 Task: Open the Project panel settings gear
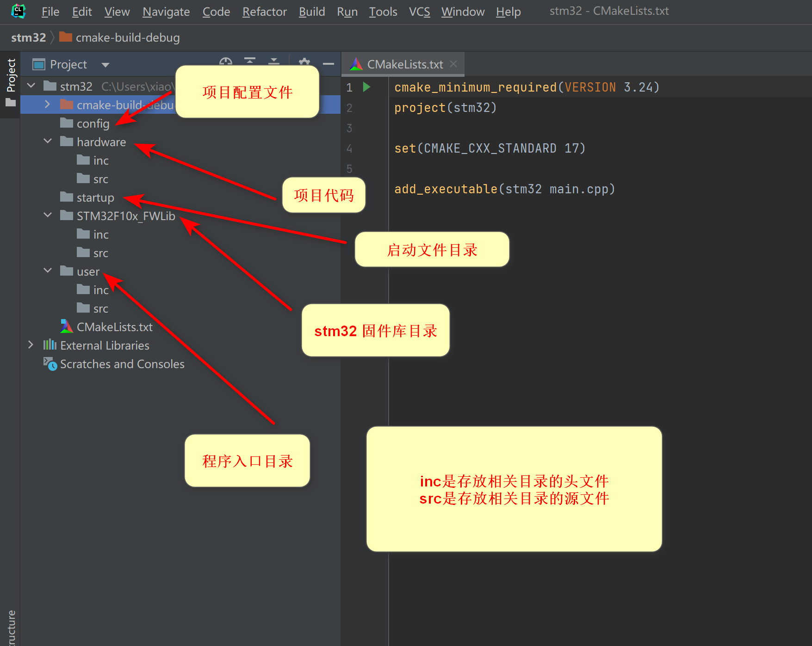[x=304, y=62]
